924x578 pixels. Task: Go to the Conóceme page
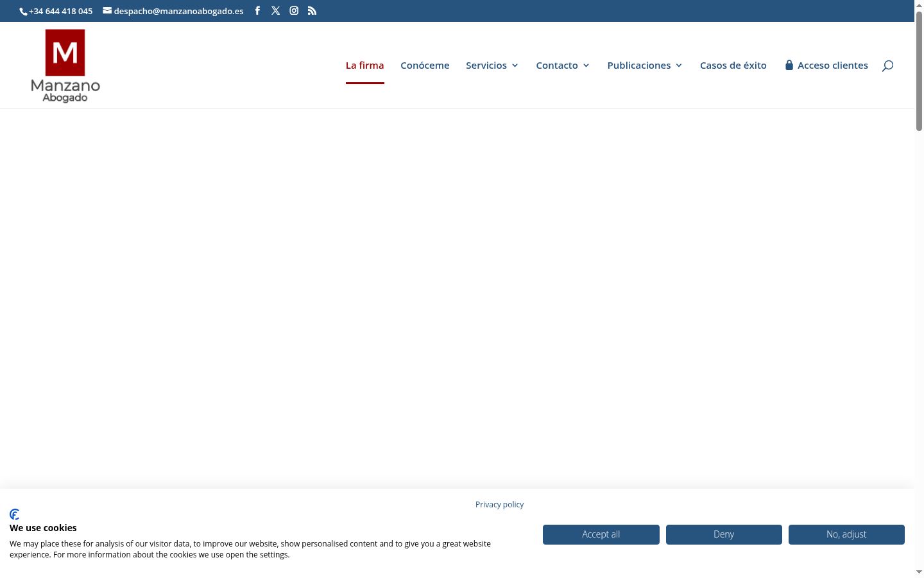click(425, 66)
